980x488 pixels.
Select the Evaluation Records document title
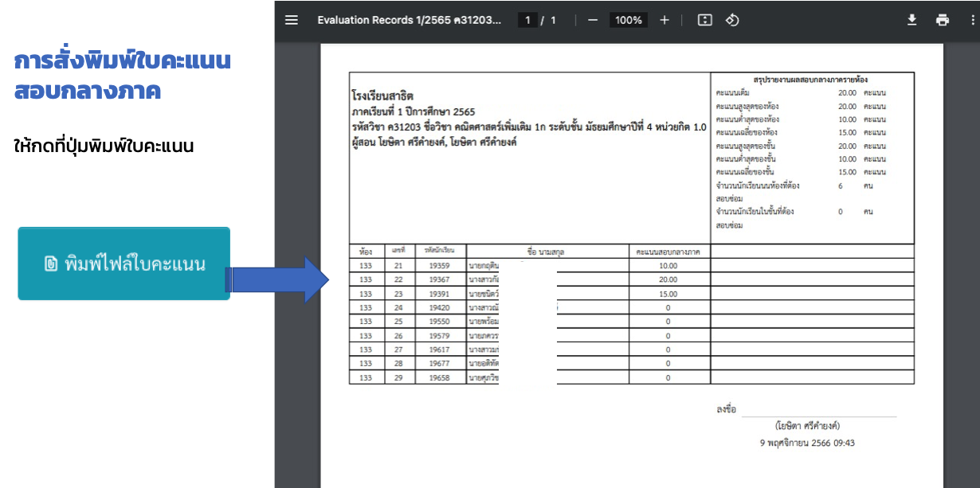(410, 20)
